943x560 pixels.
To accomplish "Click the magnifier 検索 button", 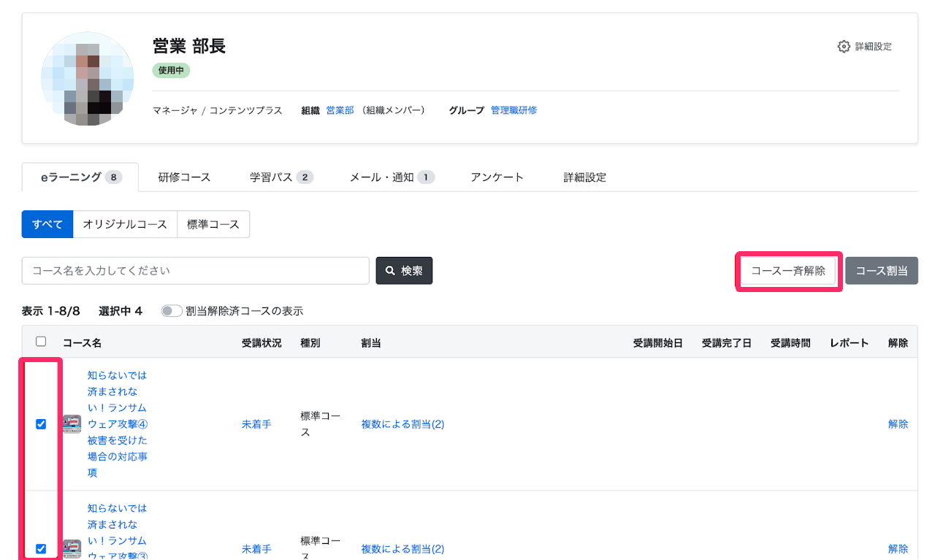I will 404,270.
